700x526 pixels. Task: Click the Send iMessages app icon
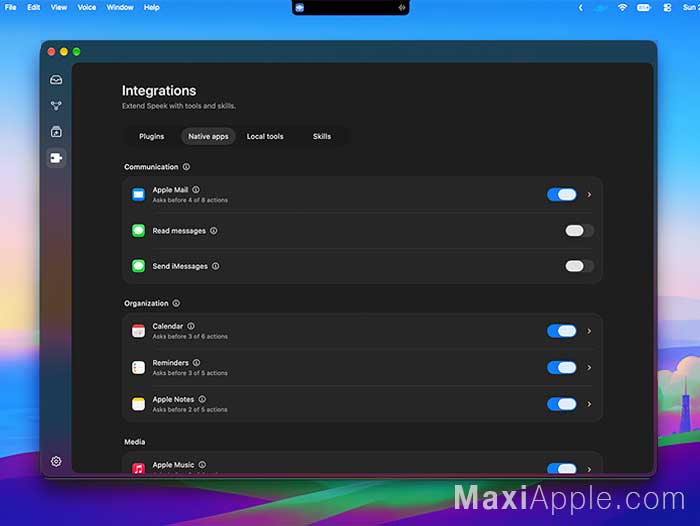click(x=138, y=266)
